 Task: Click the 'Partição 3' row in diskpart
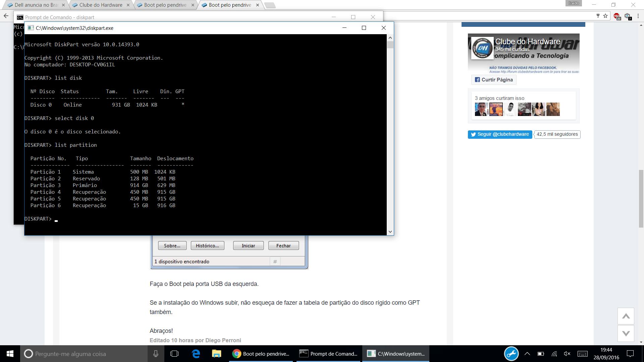point(103,185)
